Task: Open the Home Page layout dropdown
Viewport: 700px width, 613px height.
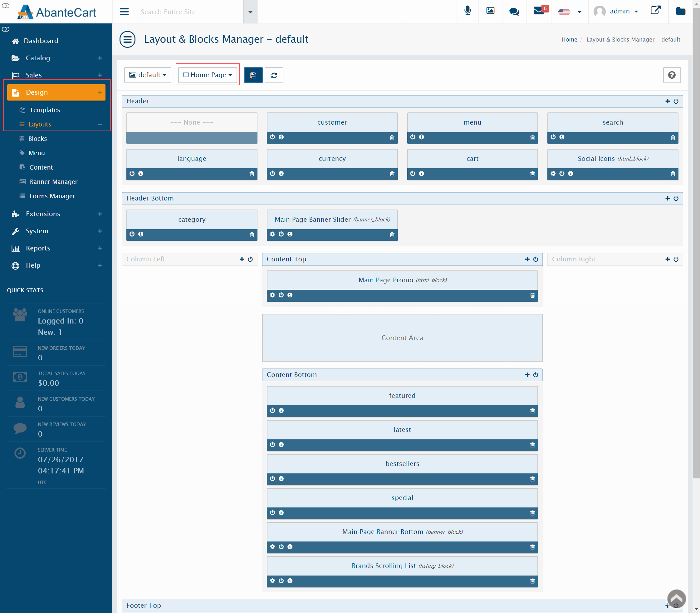Action: 208,75
